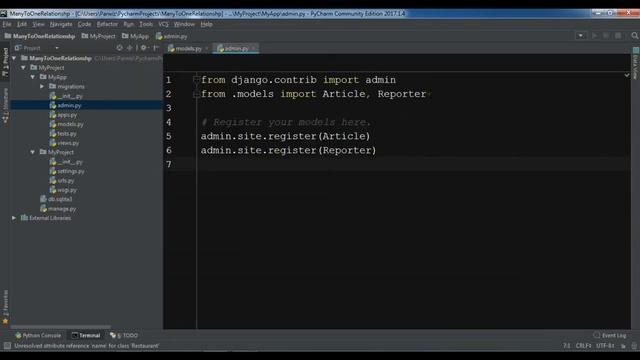Click ManyToOneRelationship breadcrumb in navigation bar
640x360 pixels.
click(40, 36)
